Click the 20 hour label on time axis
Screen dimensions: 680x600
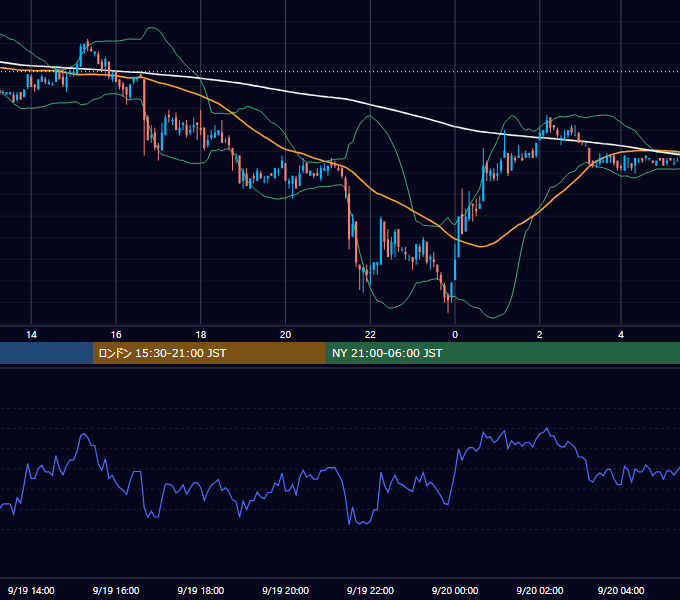(285, 335)
